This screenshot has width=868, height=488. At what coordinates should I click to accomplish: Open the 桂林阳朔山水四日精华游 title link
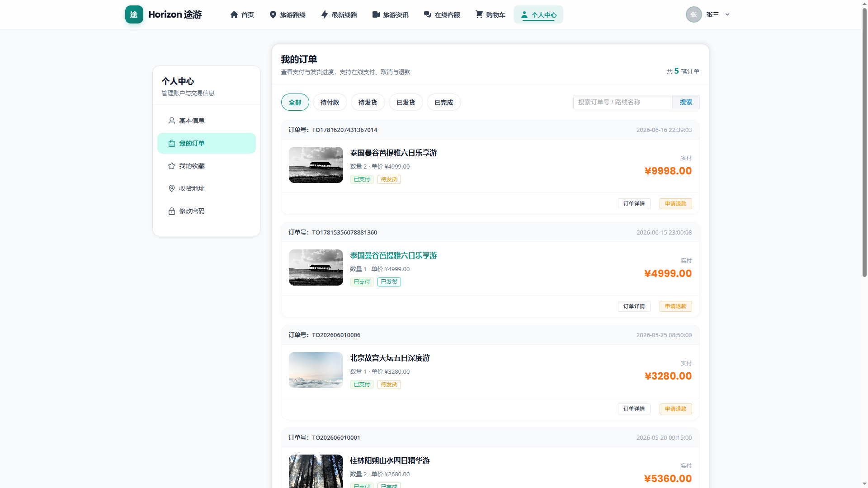pos(390,461)
